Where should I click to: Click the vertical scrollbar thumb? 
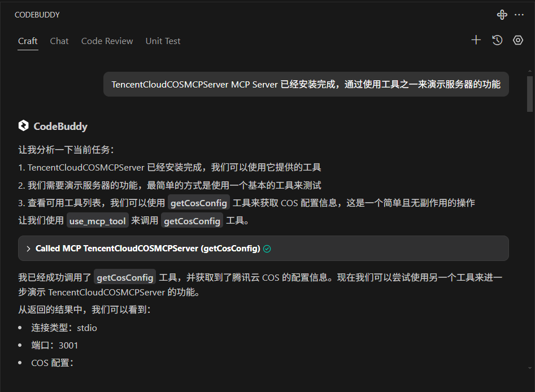(529, 94)
